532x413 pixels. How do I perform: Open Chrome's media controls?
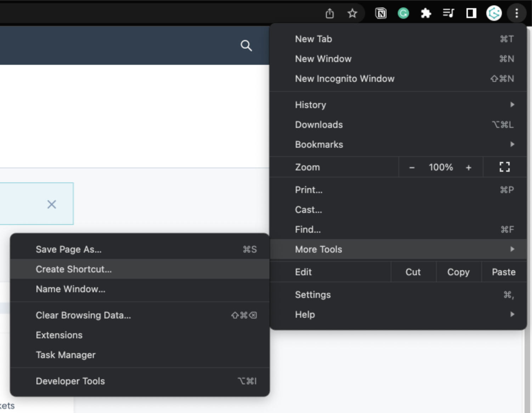(x=448, y=13)
